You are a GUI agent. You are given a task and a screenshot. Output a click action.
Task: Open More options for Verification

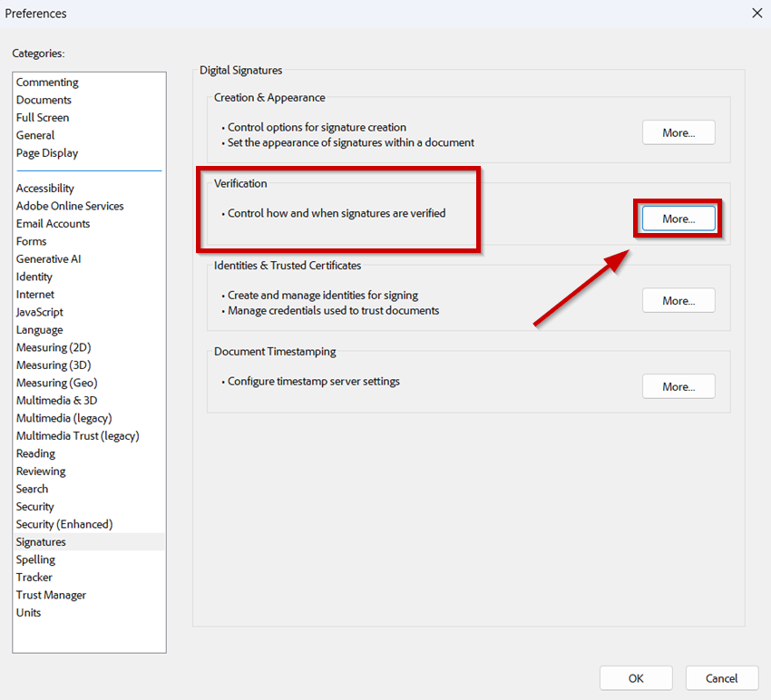pos(678,219)
